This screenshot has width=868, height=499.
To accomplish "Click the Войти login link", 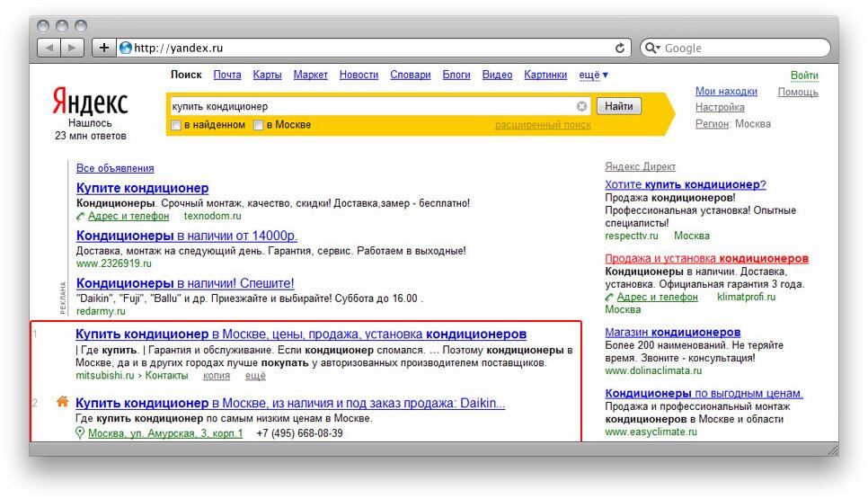I will click(x=804, y=76).
